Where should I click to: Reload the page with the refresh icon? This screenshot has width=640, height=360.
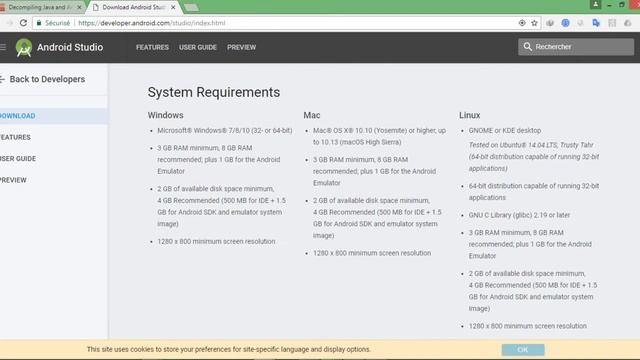[x=23, y=23]
